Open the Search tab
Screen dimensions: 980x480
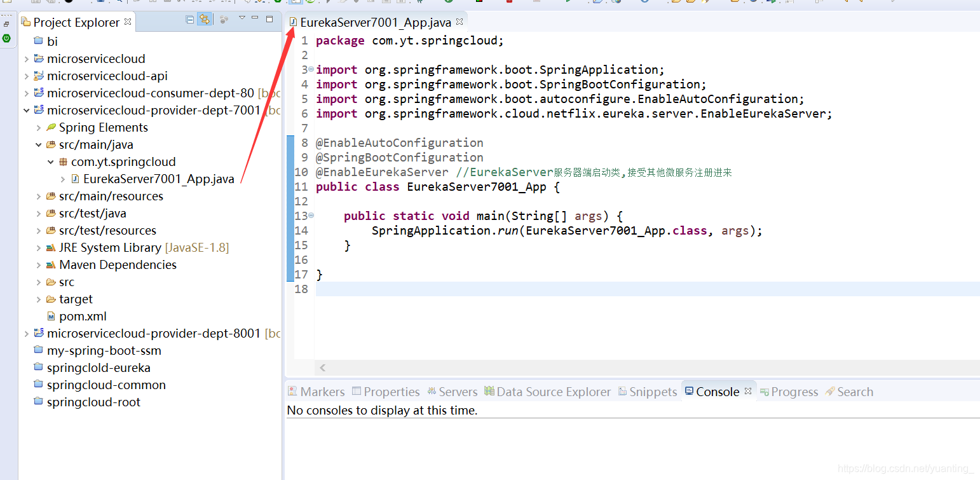tap(849, 392)
